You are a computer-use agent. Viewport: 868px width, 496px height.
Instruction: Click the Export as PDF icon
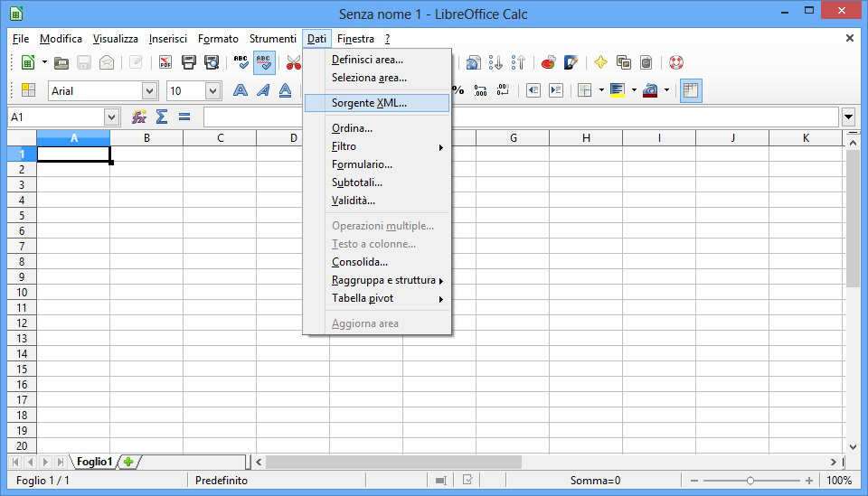pos(165,62)
